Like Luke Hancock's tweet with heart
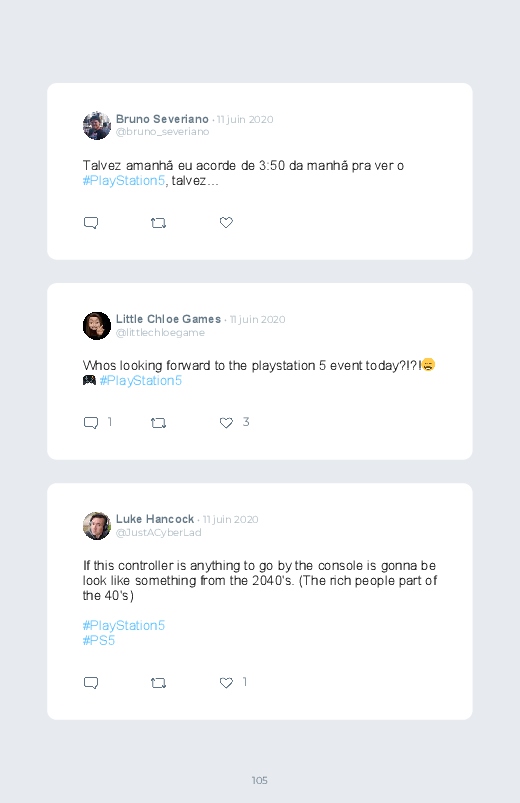The height and width of the screenshot is (803, 520). (x=226, y=682)
